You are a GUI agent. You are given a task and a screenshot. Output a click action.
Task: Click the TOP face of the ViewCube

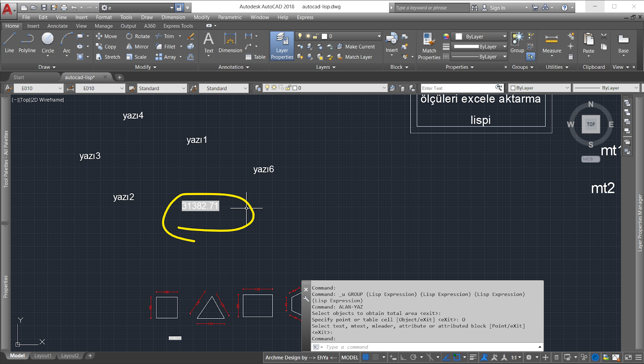coord(590,124)
